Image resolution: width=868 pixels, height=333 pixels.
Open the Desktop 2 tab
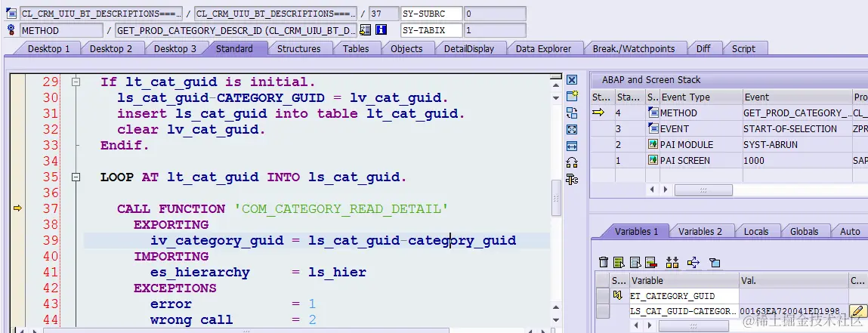[x=111, y=48]
